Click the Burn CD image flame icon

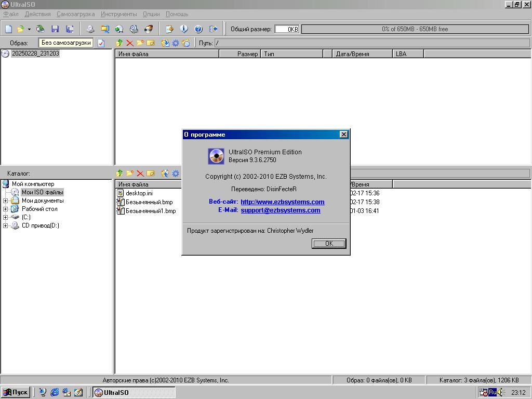tap(149, 29)
